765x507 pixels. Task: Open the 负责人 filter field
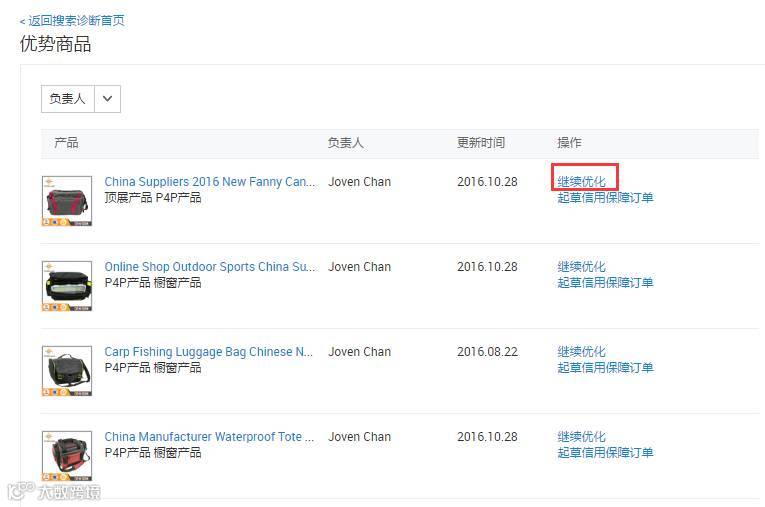(x=81, y=99)
